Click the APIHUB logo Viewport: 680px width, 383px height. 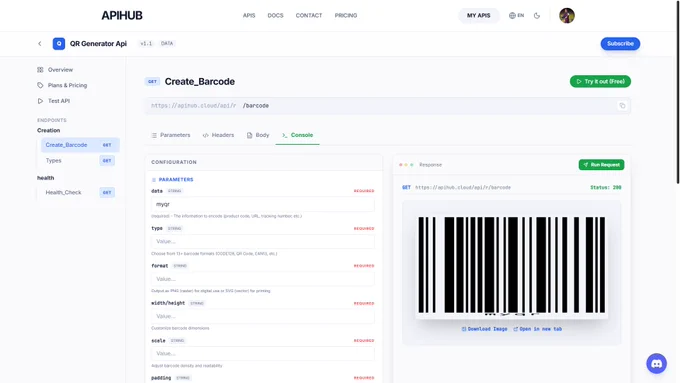(122, 16)
